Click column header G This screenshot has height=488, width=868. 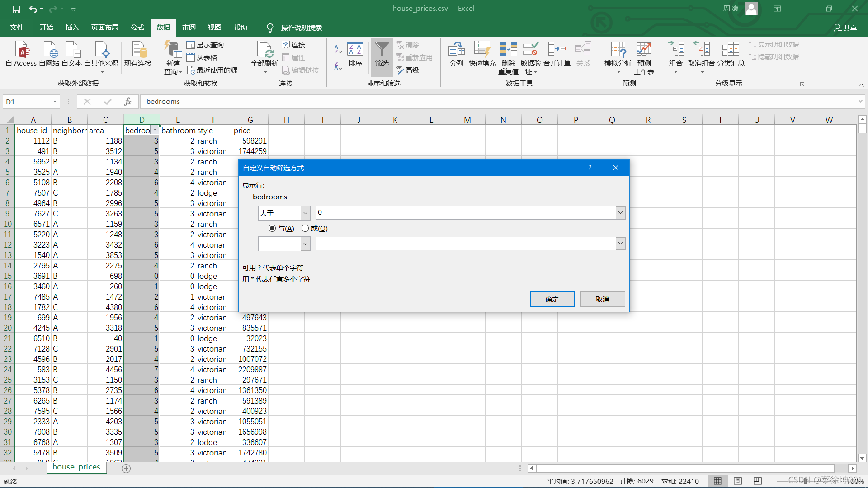tap(250, 120)
